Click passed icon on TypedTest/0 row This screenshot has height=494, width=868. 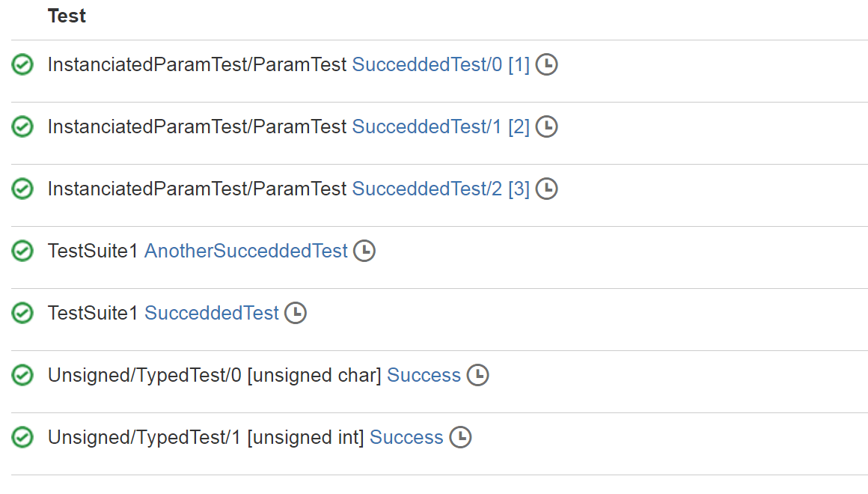[22, 375]
